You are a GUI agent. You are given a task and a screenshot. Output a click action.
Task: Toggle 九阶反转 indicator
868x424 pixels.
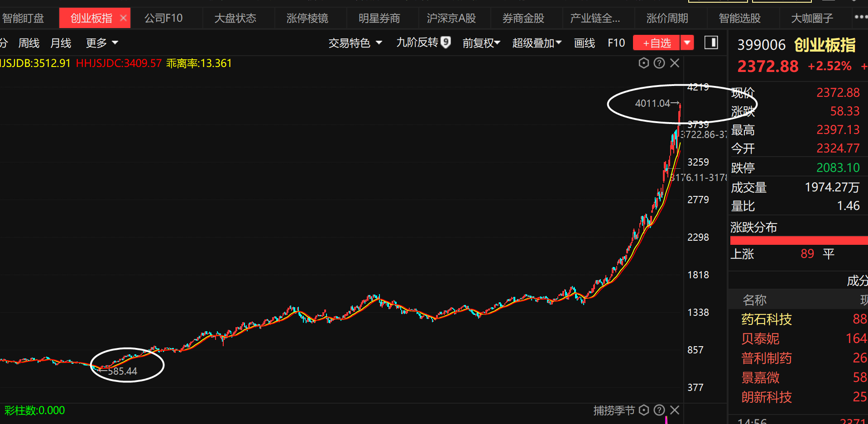(x=417, y=43)
